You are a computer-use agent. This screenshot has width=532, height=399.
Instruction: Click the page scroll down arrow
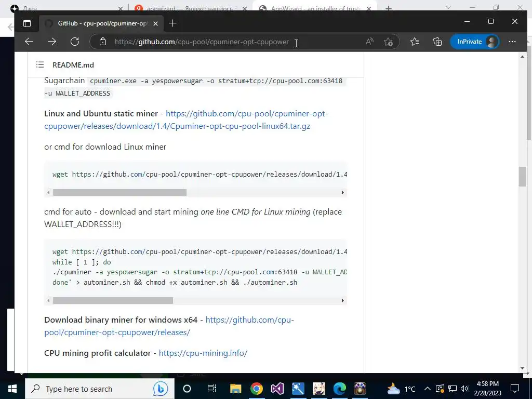click(522, 368)
